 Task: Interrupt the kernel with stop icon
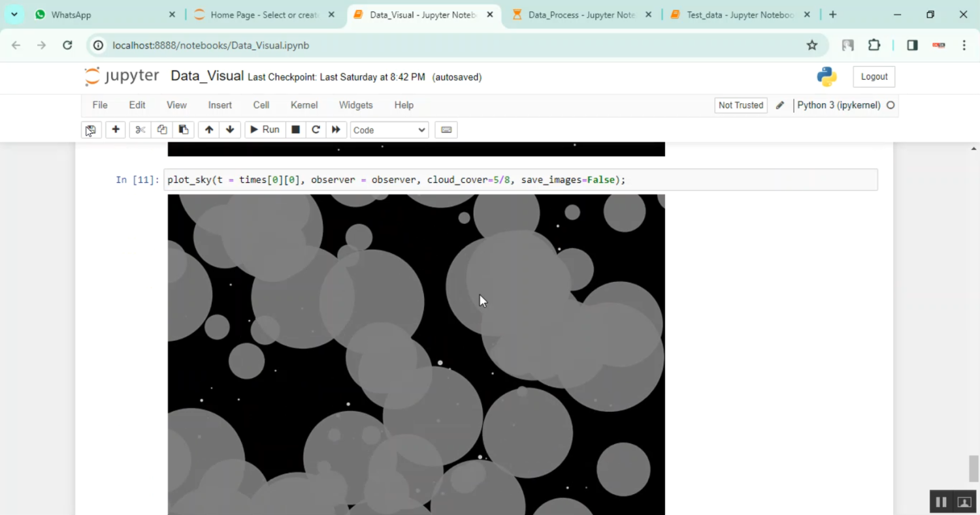[295, 129]
